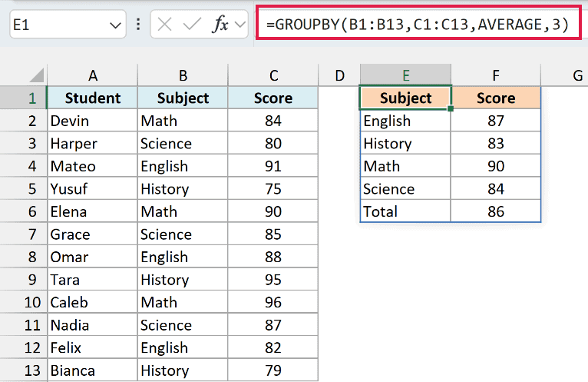The width and height of the screenshot is (588, 382).
Task: Select column F header
Action: (496, 75)
